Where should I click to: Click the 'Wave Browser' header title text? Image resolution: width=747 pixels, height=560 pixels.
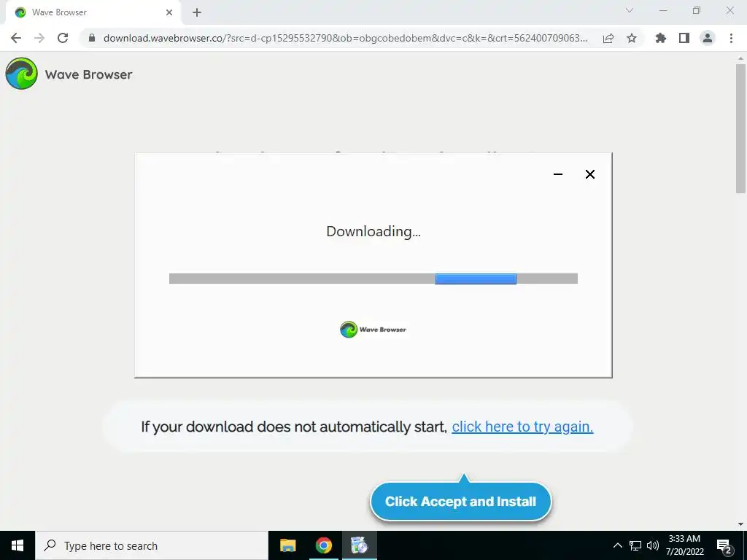pos(88,75)
